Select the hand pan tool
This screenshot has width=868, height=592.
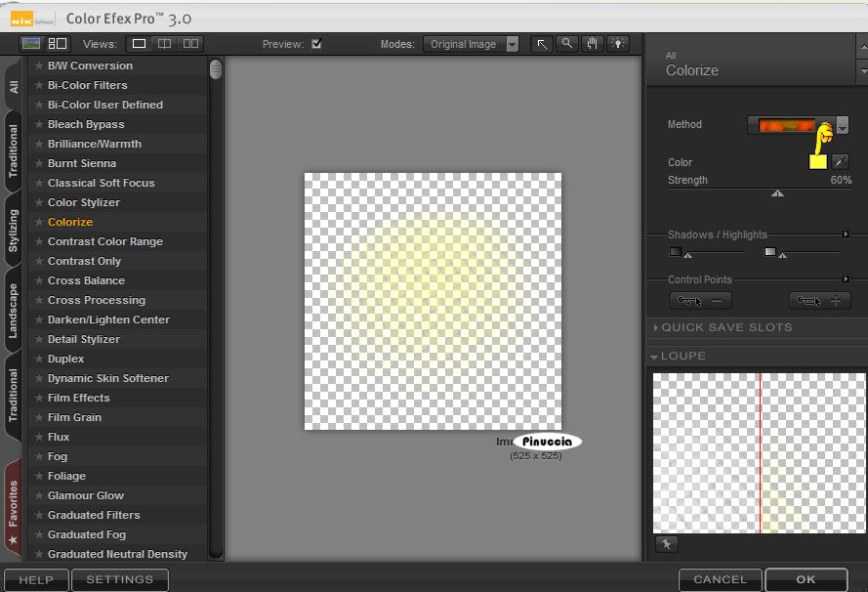coord(593,44)
